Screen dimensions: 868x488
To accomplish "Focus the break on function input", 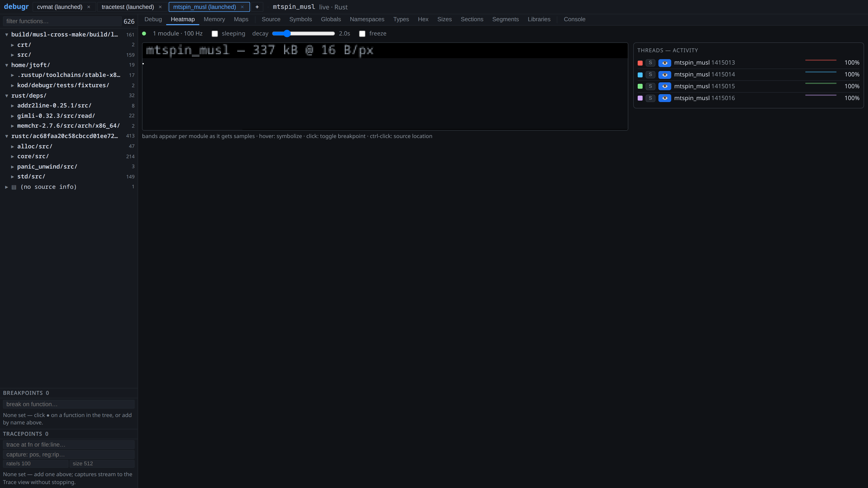I will [x=69, y=404].
